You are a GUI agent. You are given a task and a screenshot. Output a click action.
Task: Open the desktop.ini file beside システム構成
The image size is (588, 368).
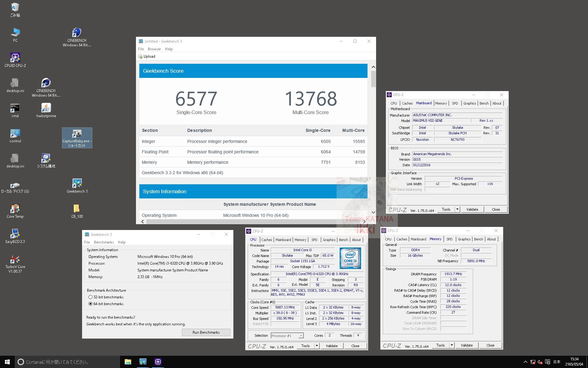point(15,161)
